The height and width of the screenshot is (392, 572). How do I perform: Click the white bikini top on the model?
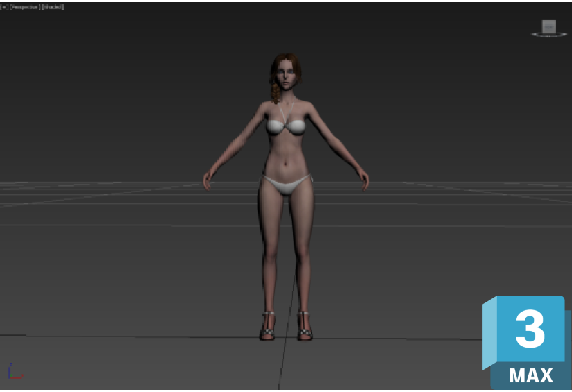click(287, 126)
